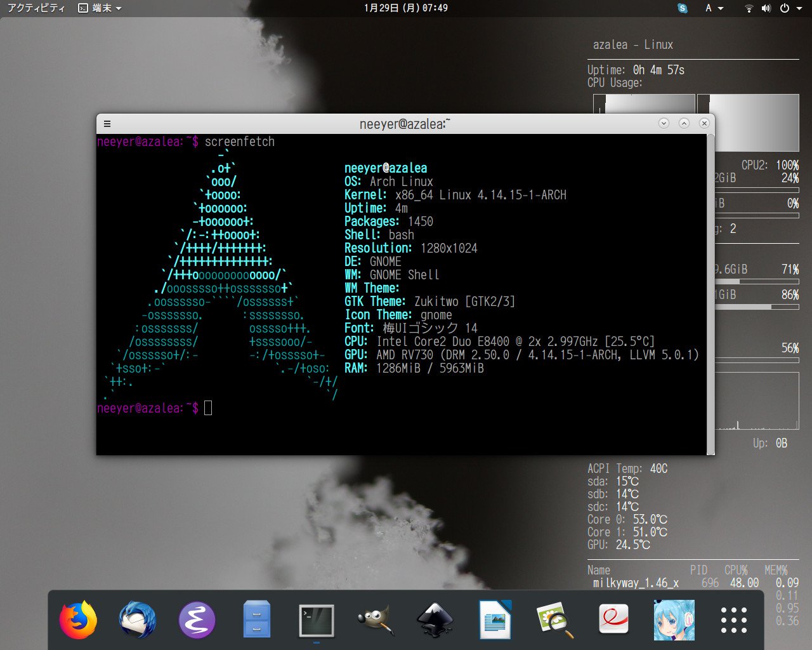The image size is (812, 650).
Task: Open the input method 'A' dropdown
Action: (714, 8)
